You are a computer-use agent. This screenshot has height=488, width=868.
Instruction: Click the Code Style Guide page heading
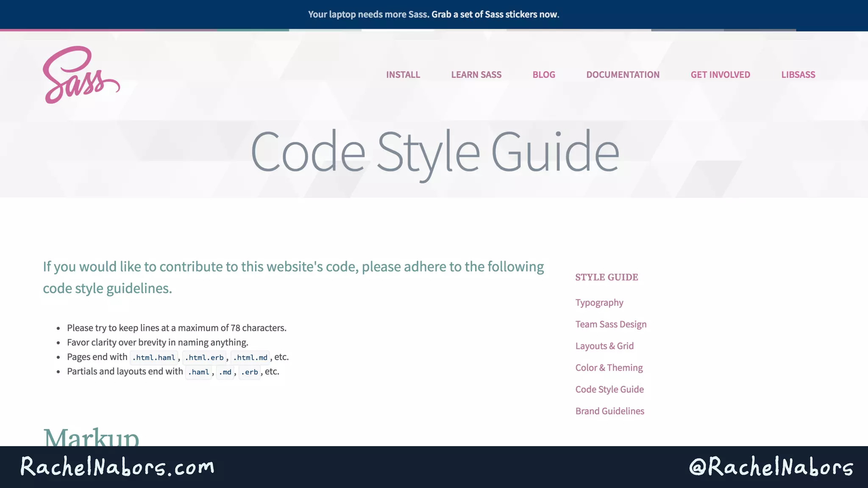coord(434,152)
